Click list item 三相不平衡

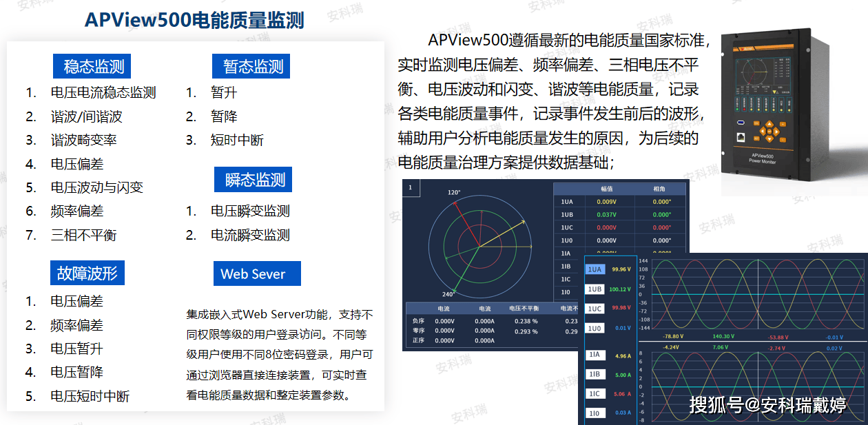pyautogui.click(x=83, y=235)
